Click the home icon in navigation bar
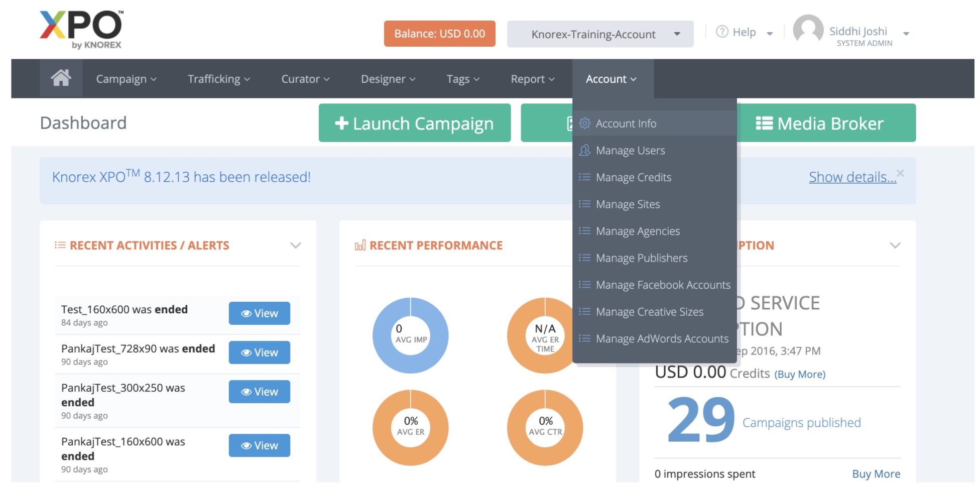This screenshot has height=487, width=980. (61, 78)
